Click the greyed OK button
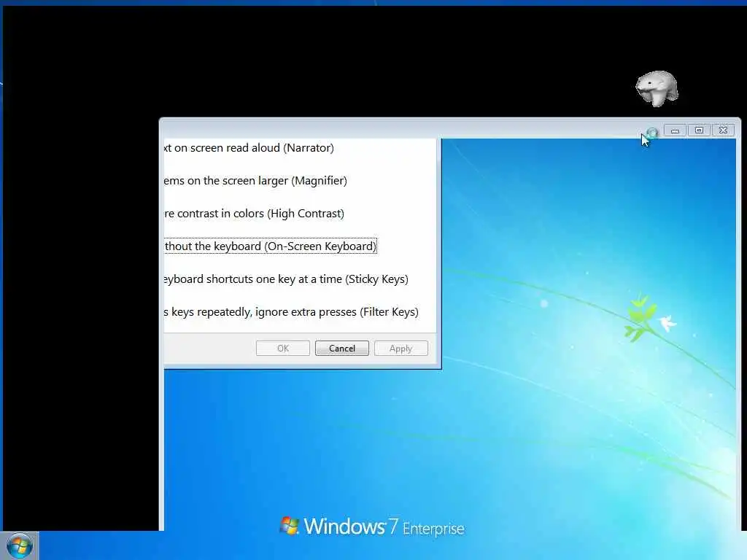This screenshot has height=560, width=747. [282, 348]
